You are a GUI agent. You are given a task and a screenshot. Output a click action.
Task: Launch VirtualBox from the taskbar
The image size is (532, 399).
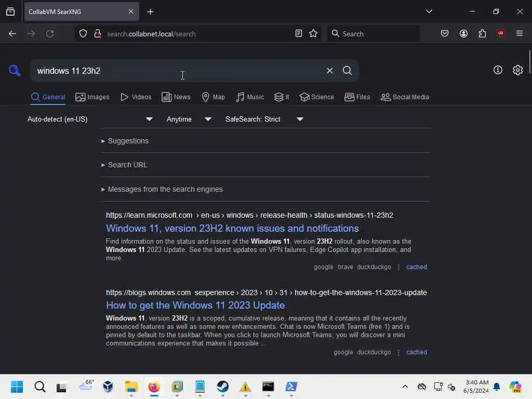[108, 387]
